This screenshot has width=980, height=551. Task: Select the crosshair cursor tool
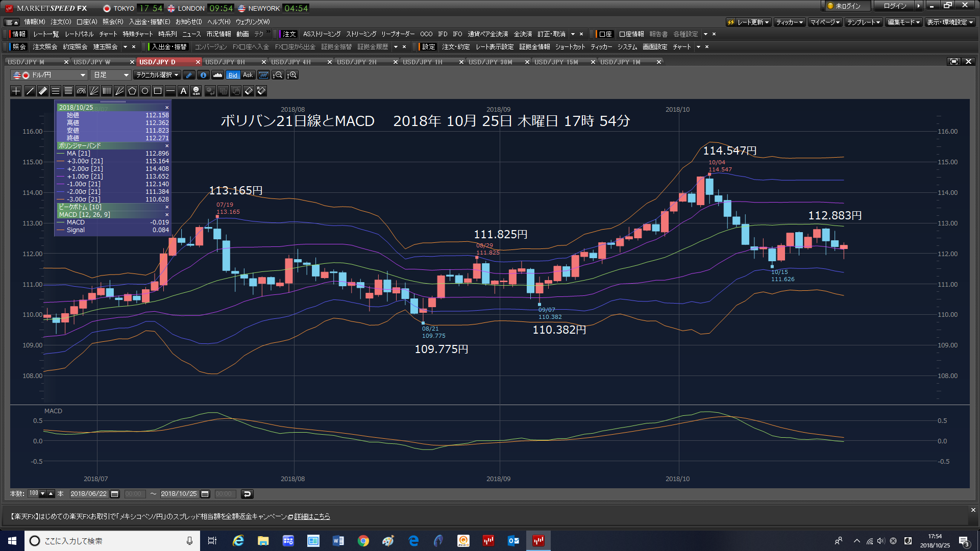(x=16, y=91)
